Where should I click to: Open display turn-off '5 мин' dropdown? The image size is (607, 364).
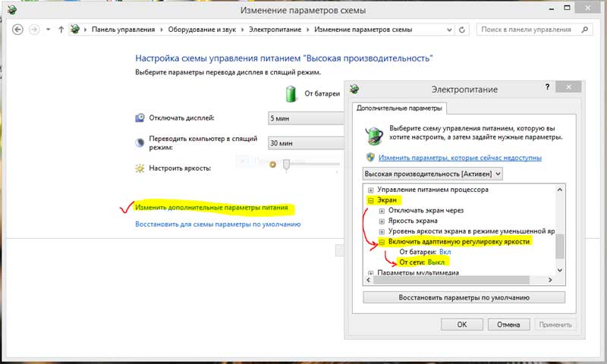(x=307, y=118)
